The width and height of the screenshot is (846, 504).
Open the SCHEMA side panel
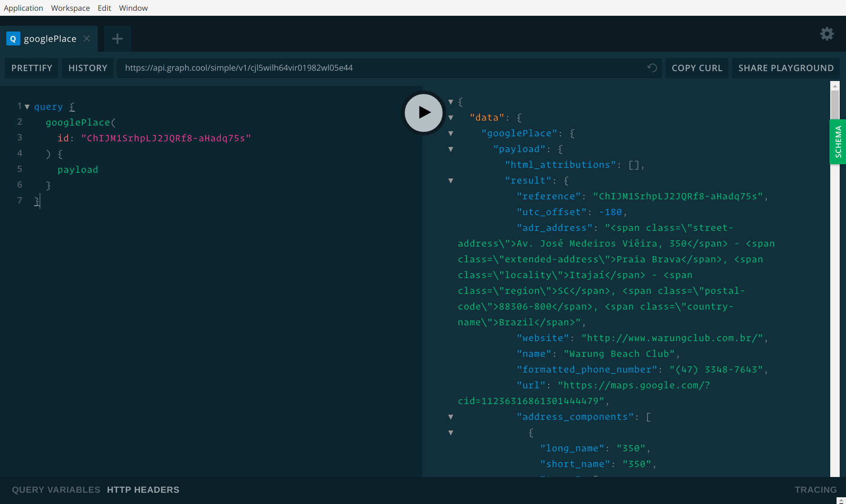pos(838,142)
